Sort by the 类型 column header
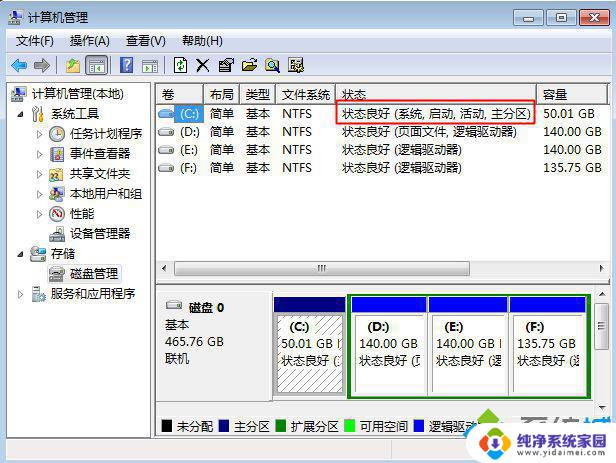This screenshot has width=616, height=463. click(258, 95)
